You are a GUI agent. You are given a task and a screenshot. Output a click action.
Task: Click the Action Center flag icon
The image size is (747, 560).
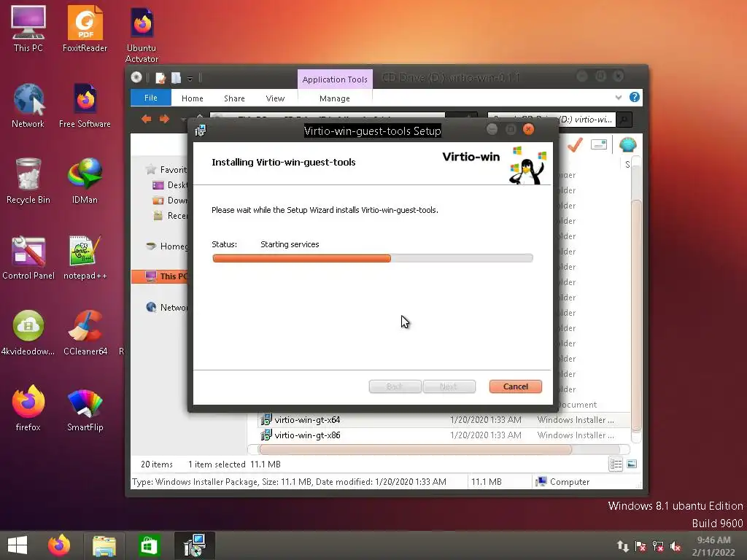tap(640, 546)
